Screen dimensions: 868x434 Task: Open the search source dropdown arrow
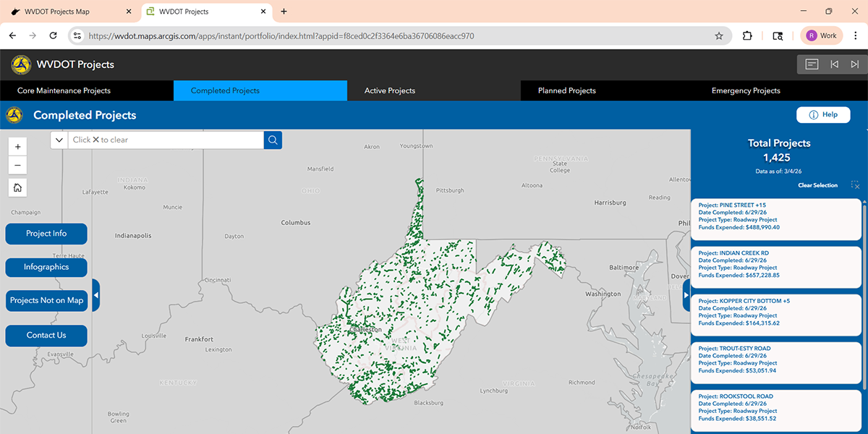(x=59, y=140)
